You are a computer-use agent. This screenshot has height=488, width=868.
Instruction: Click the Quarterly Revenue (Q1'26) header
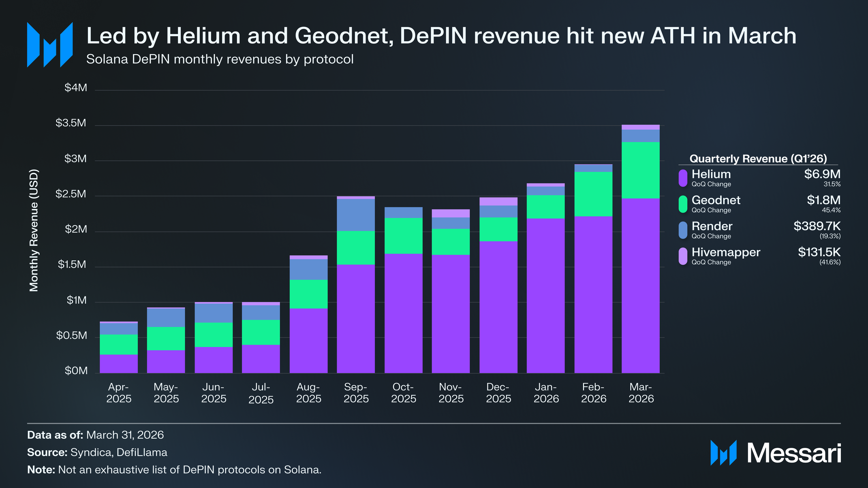758,159
